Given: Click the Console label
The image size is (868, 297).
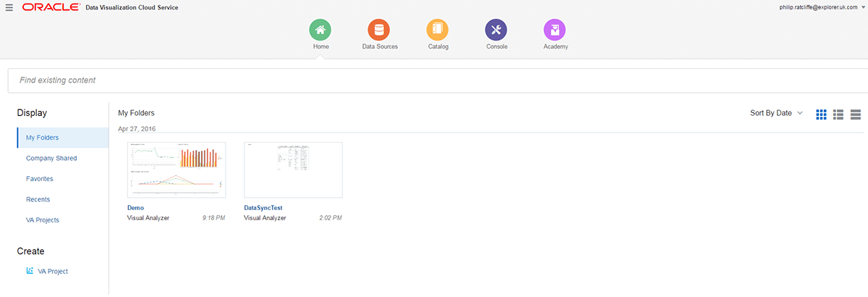Looking at the screenshot, I should click(497, 46).
